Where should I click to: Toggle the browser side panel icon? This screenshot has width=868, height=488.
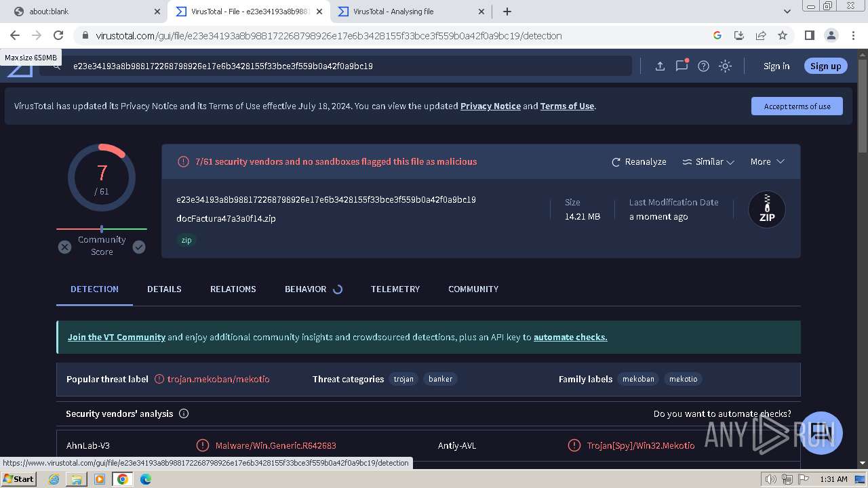coord(809,35)
